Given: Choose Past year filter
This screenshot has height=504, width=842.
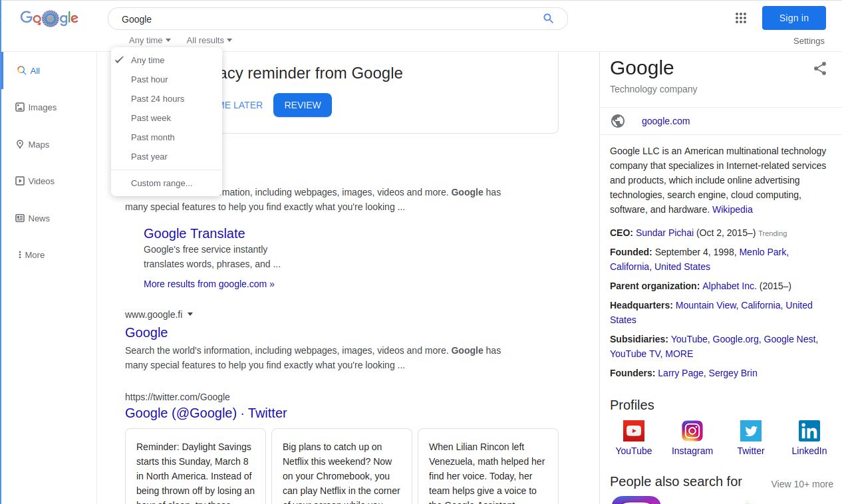Looking at the screenshot, I should (x=166, y=156).
